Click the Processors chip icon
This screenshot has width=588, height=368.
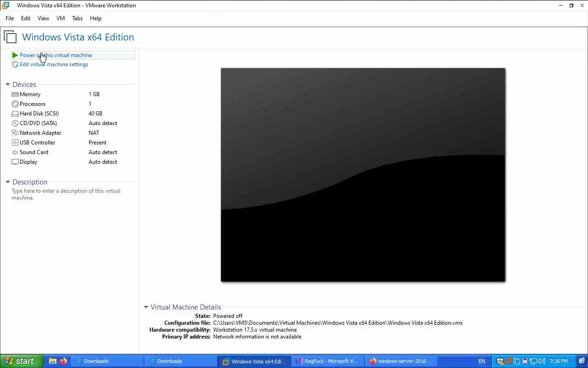(x=15, y=104)
